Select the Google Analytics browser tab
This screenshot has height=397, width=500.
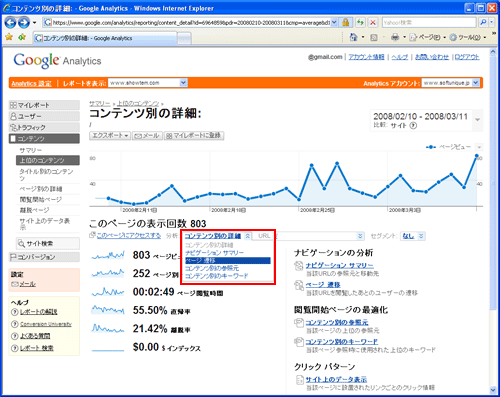pyautogui.click(x=105, y=38)
